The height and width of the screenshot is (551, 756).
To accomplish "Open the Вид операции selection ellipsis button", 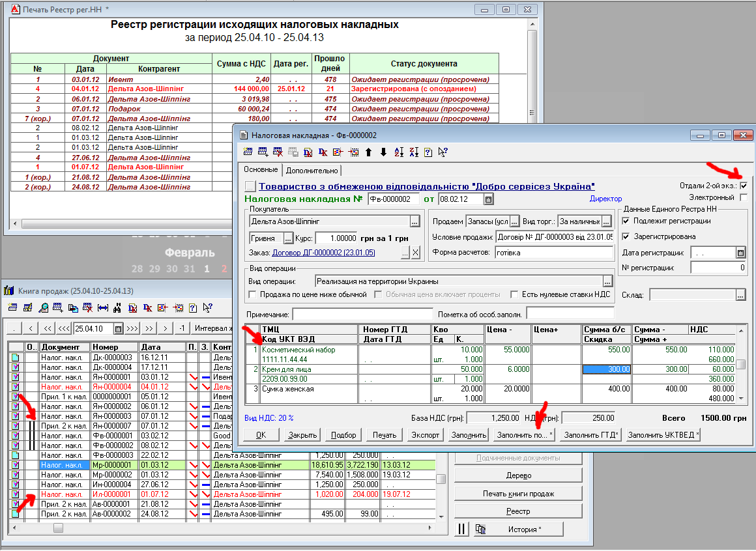I will tap(607, 281).
